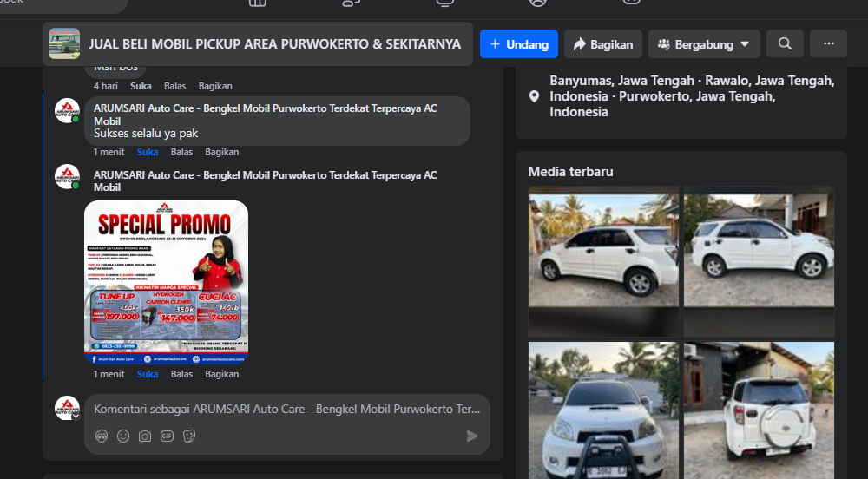Image resolution: width=868 pixels, height=479 pixels.
Task: Open media photo of white SUV front view
Action: [x=603, y=410]
